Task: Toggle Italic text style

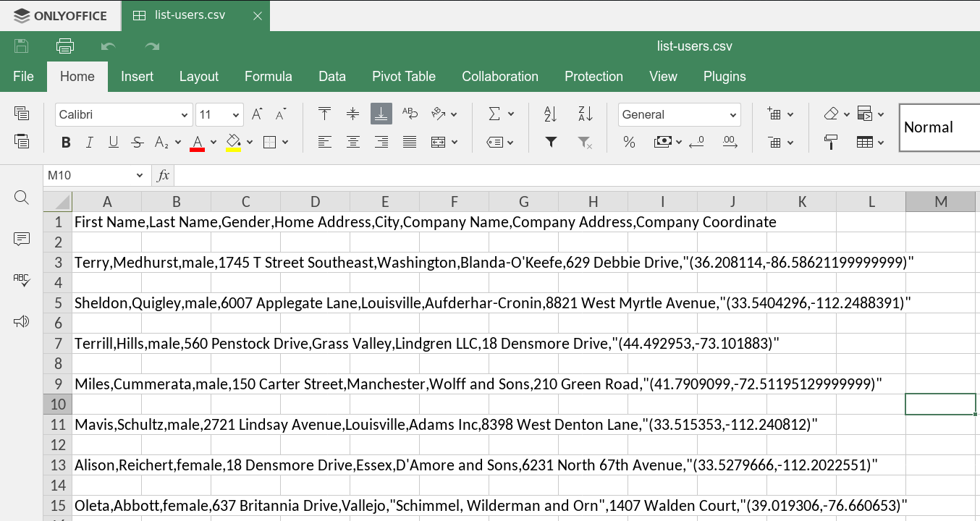Action: pyautogui.click(x=90, y=143)
